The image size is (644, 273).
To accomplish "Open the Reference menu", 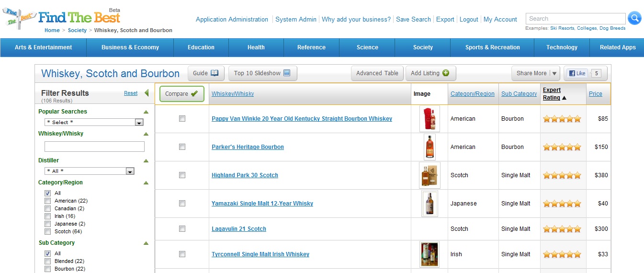I will click(x=311, y=47).
